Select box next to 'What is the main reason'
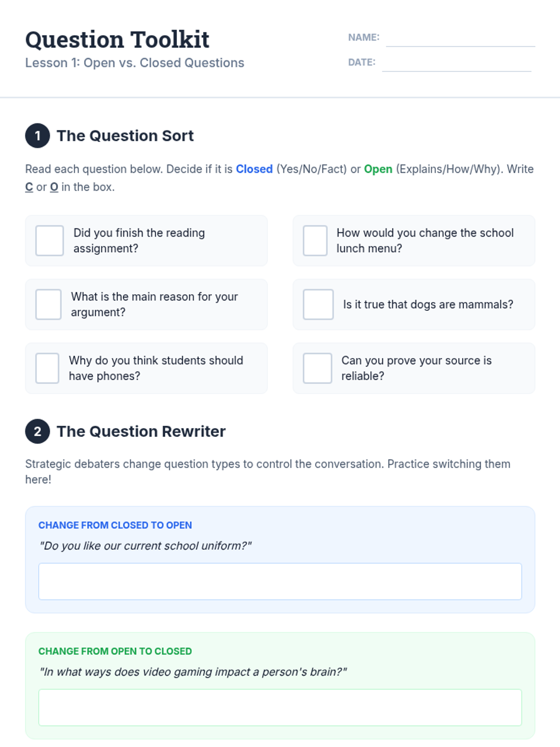 (x=49, y=304)
